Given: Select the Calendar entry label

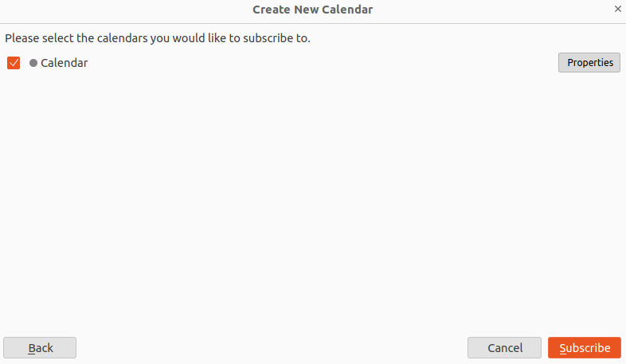Looking at the screenshot, I should coord(64,63).
